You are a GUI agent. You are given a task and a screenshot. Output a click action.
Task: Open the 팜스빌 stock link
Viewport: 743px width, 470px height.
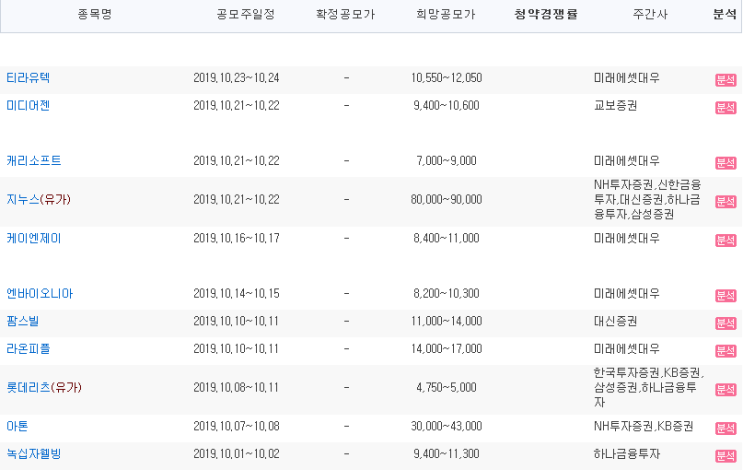click(22, 321)
